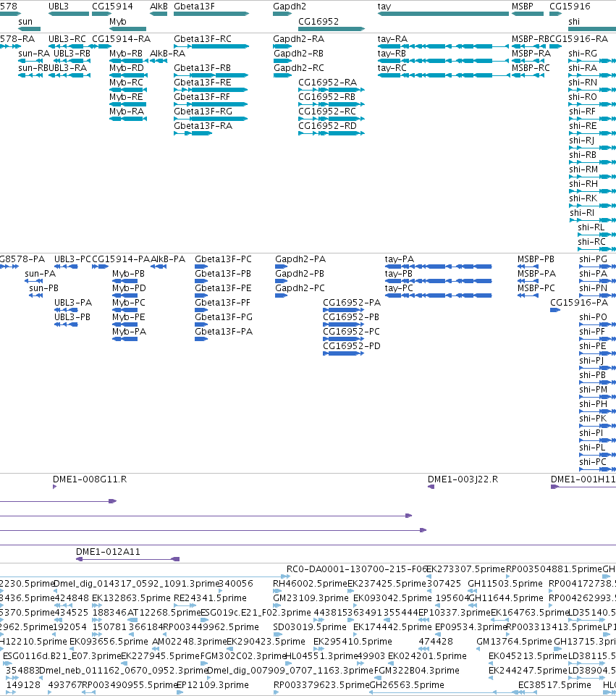Select the tay gene bar

(443, 14)
